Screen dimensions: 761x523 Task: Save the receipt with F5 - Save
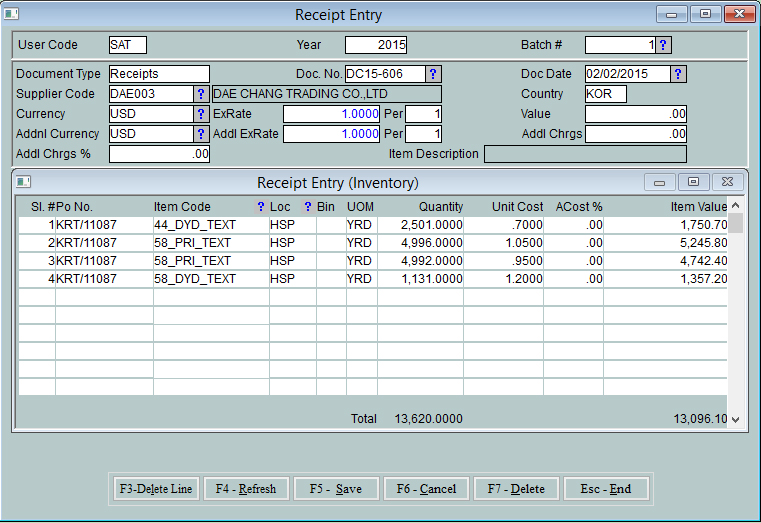click(x=337, y=489)
